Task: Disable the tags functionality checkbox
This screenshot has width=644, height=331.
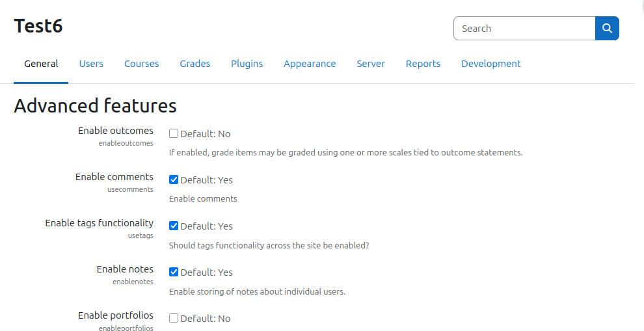Action: point(174,226)
